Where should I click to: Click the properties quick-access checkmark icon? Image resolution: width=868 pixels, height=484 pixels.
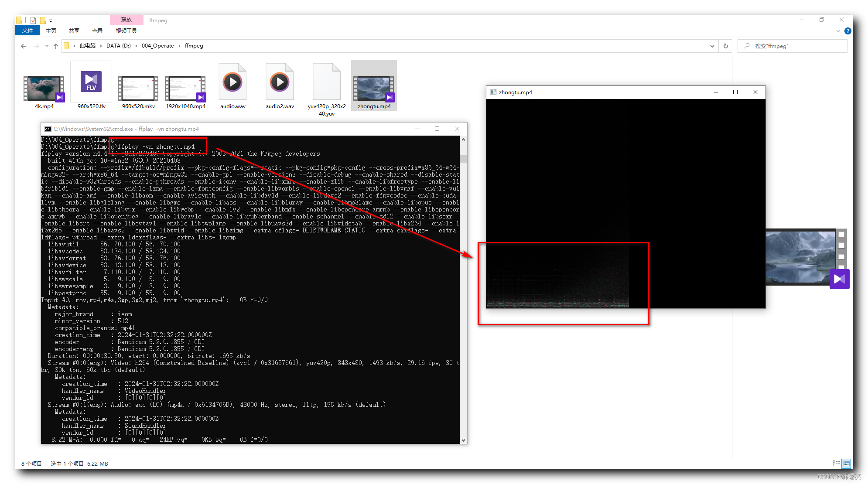click(33, 20)
